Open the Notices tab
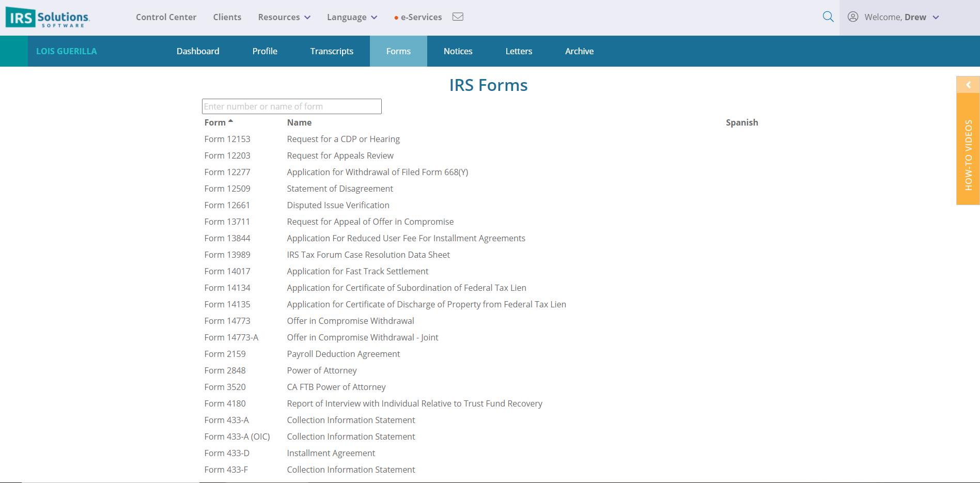This screenshot has width=980, height=483. tap(457, 51)
